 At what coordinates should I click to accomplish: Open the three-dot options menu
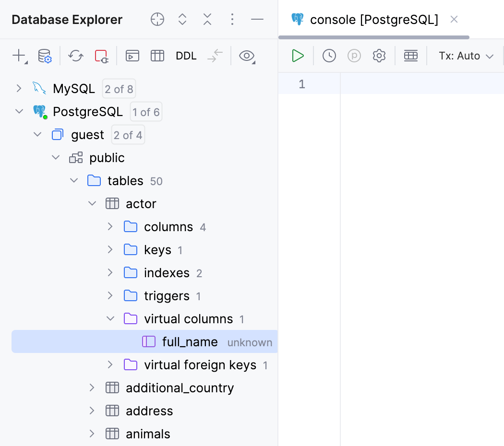(x=232, y=19)
